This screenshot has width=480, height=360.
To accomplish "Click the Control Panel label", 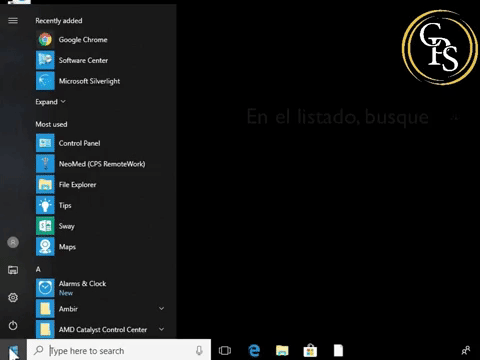I will tap(79, 143).
